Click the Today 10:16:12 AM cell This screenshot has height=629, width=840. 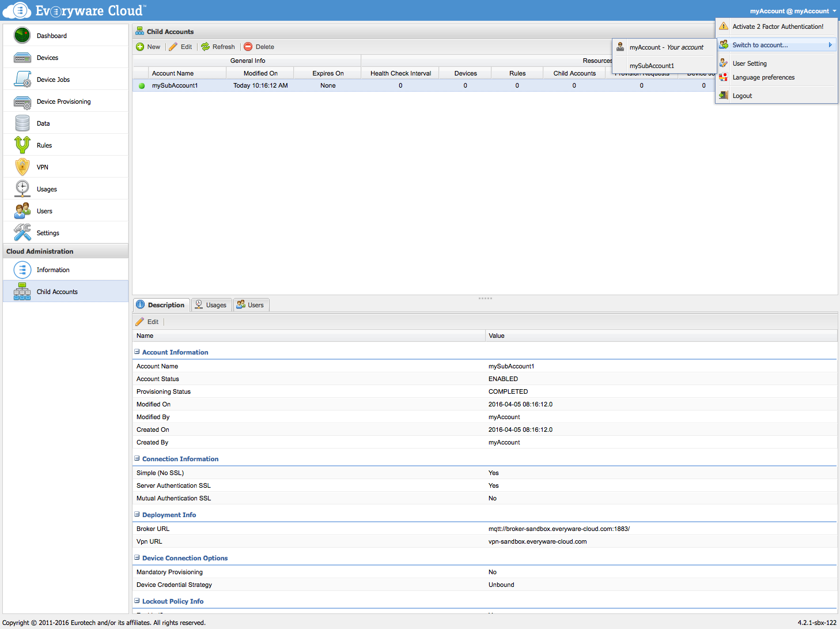[260, 85]
